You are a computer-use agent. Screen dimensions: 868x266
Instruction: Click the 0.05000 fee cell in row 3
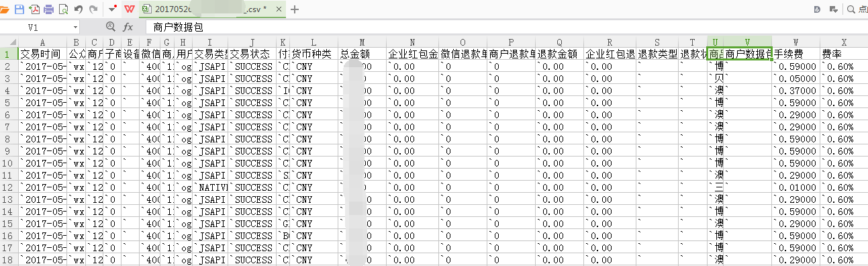[x=796, y=78]
